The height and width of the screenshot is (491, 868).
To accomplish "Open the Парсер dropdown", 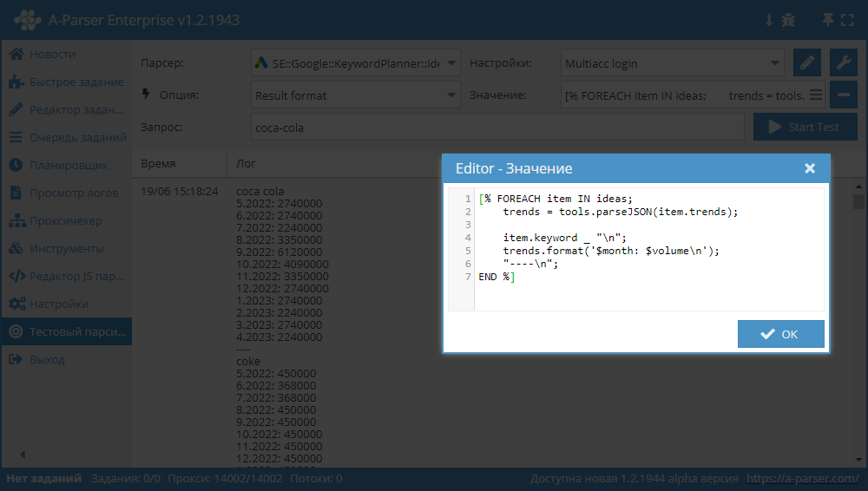I will (356, 62).
